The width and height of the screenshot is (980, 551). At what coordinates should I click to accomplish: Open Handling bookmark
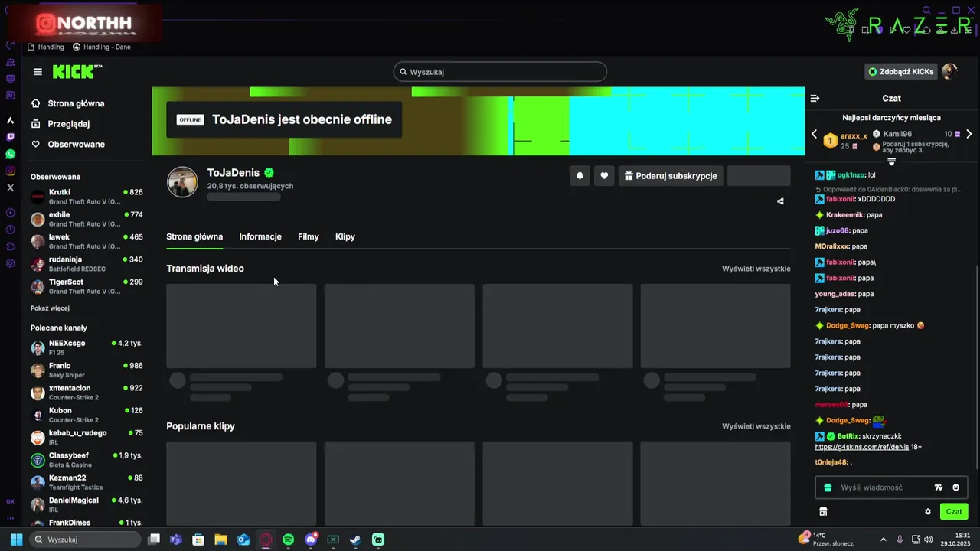click(x=46, y=47)
